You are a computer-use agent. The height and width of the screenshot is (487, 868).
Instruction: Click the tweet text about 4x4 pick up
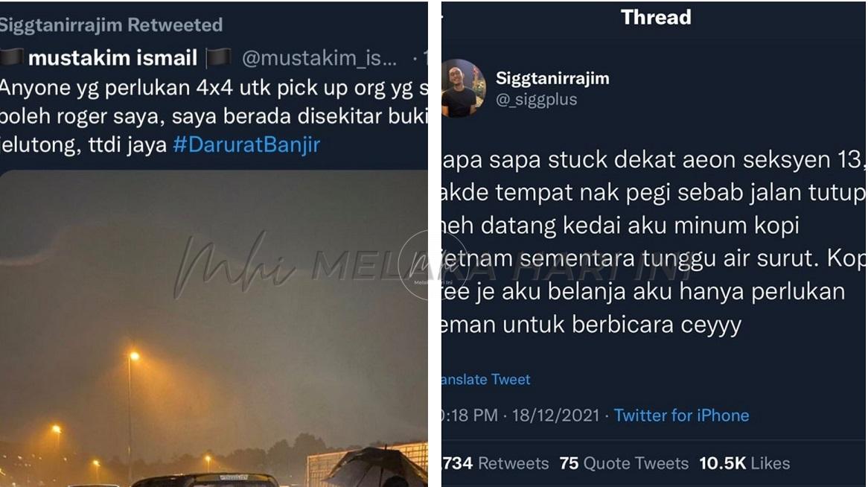click(214, 116)
